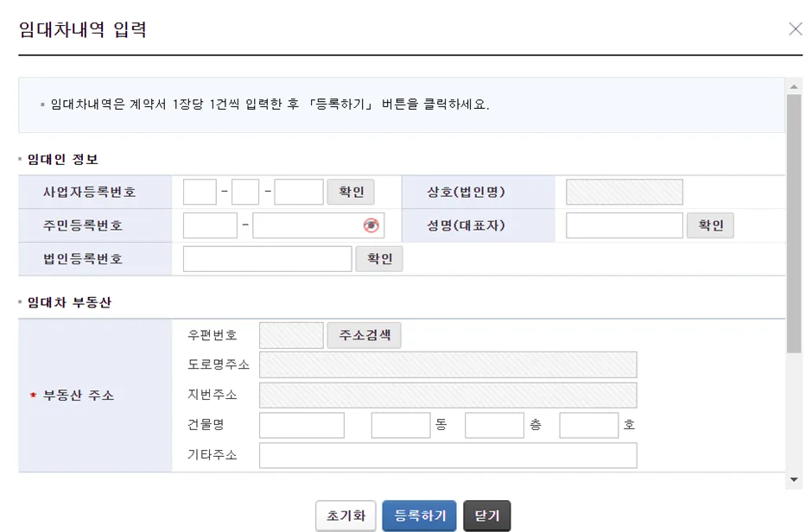Focus the 동 building number field
The width and height of the screenshot is (812, 532).
click(401, 426)
